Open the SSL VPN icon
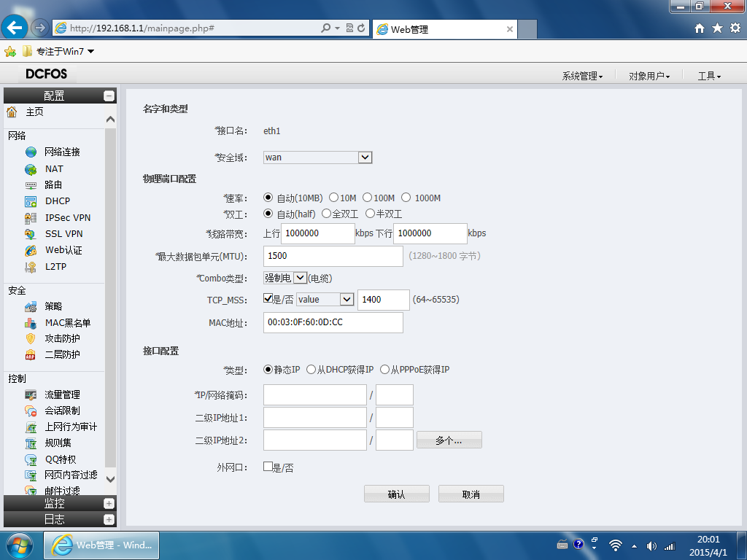This screenshot has width=747, height=560. (31, 234)
